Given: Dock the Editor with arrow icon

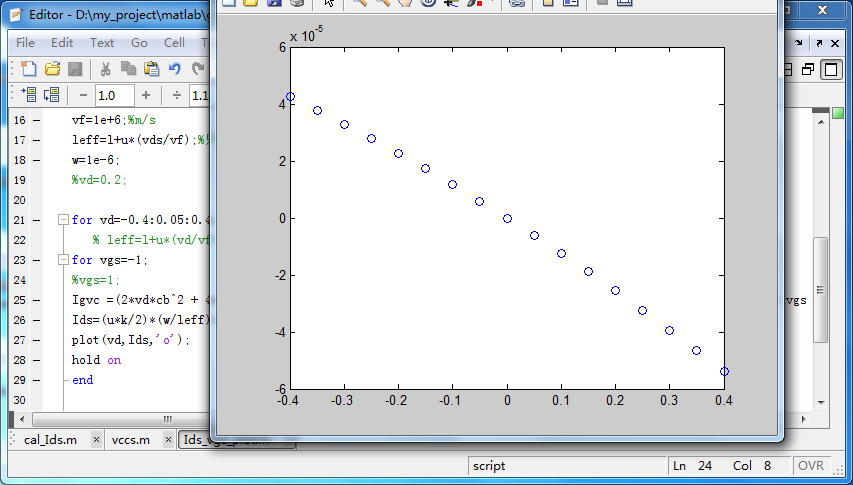Looking at the screenshot, I should (x=799, y=43).
